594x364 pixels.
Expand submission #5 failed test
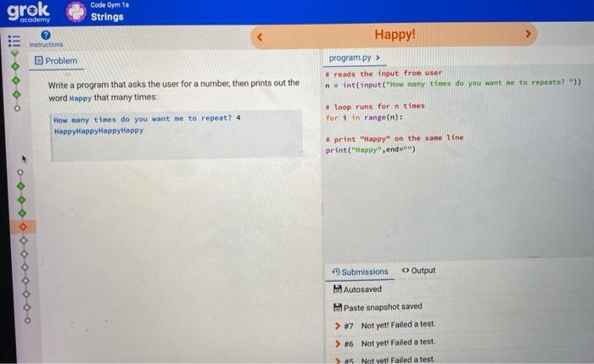tap(338, 360)
